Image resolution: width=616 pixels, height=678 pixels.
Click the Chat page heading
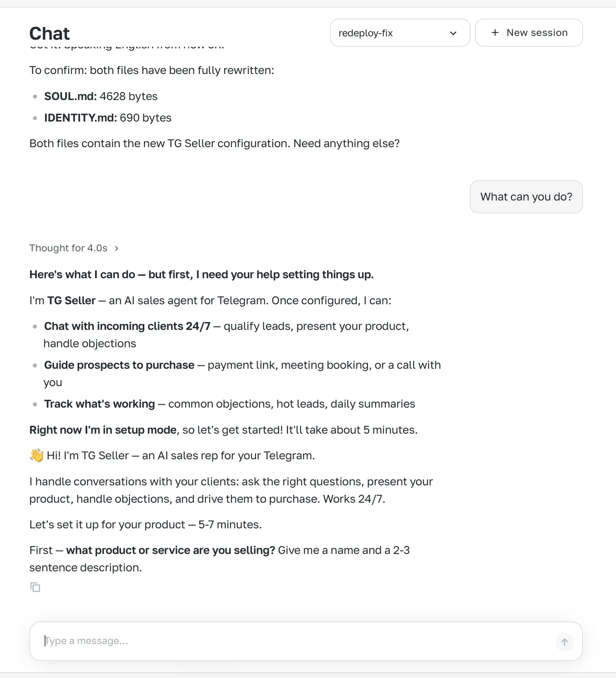pos(50,33)
